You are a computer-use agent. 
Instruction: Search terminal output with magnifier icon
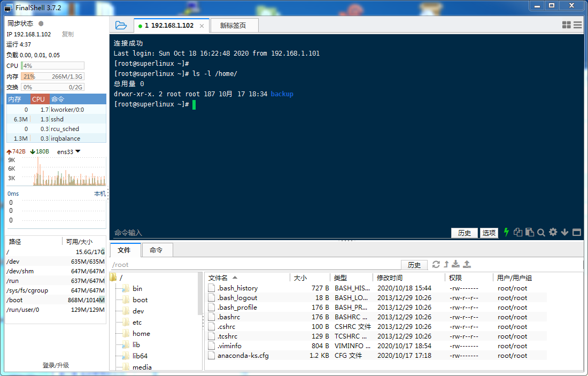coord(541,233)
